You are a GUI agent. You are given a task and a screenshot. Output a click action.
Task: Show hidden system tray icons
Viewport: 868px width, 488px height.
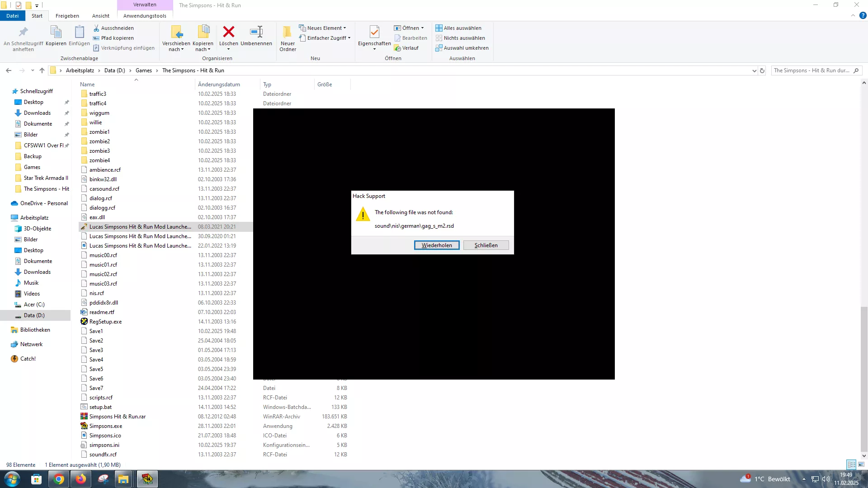[x=804, y=479]
